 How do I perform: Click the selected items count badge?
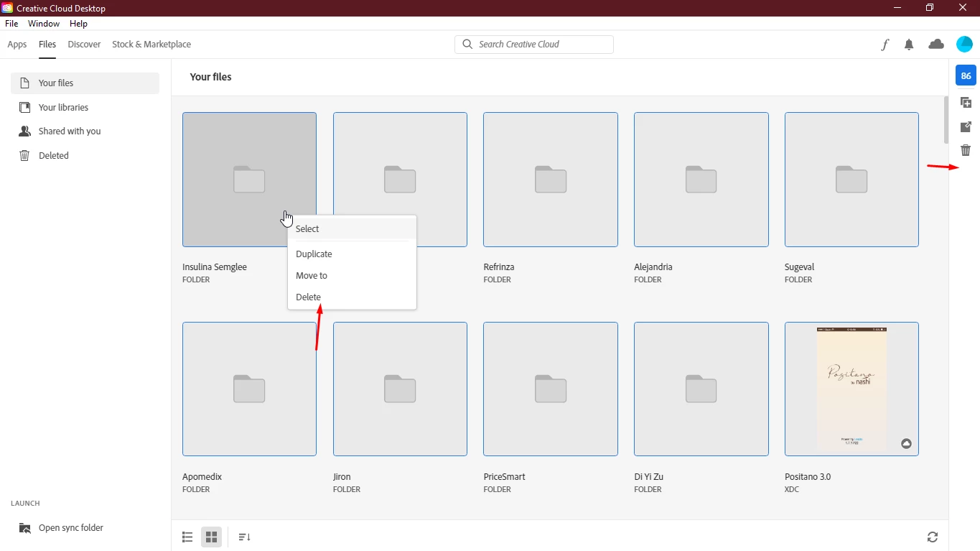966,75
